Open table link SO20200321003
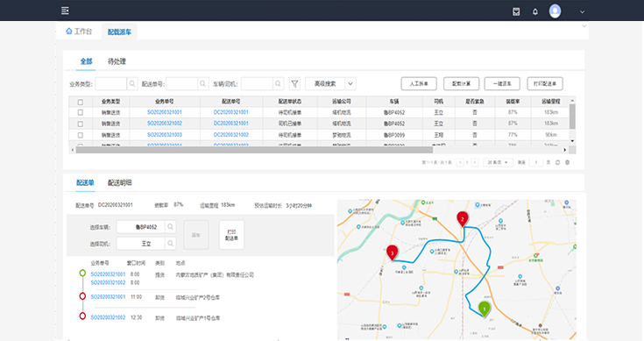Viewport: 644px width, 341px height. (x=165, y=135)
